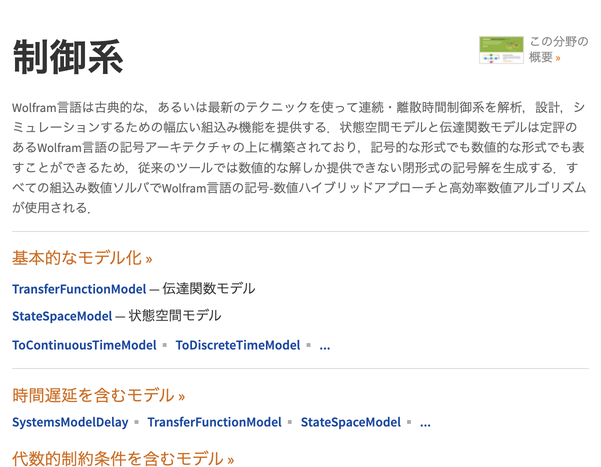This screenshot has width=601, height=467.
Task: Open the overview thumbnail image
Action: [501, 50]
